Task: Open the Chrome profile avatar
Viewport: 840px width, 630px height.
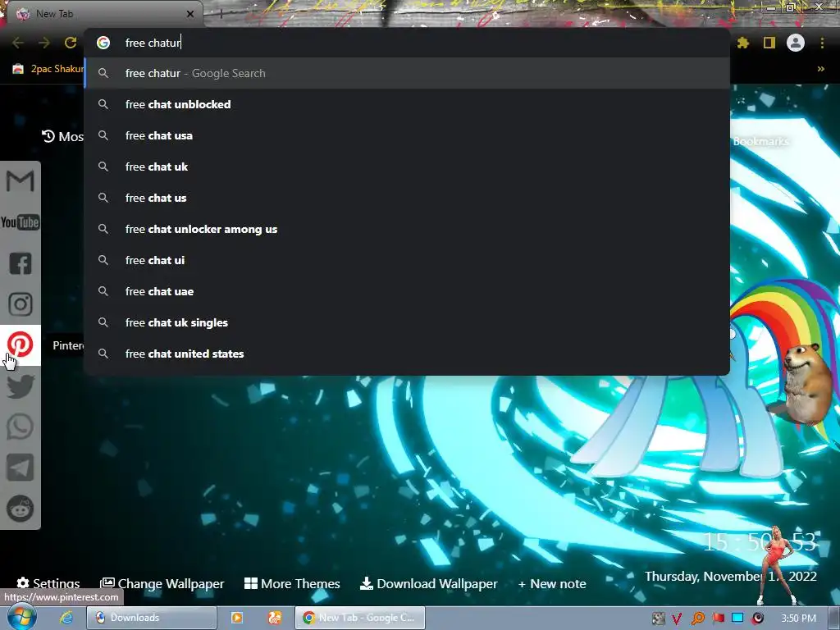Action: tap(796, 43)
